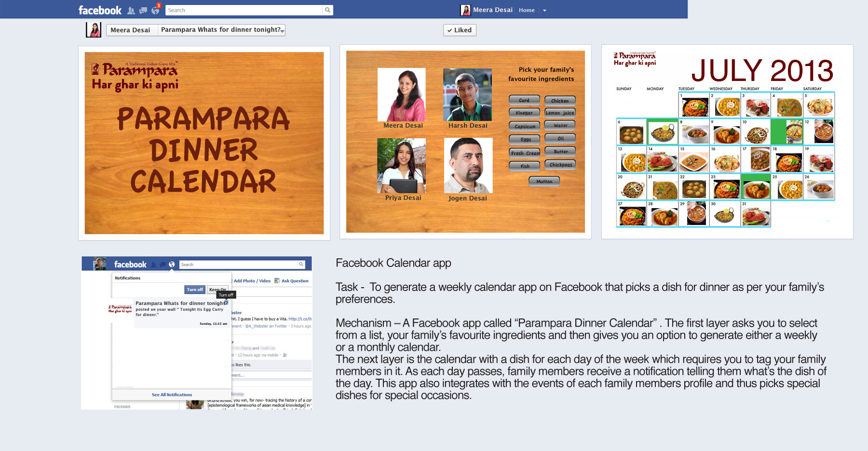The height and width of the screenshot is (451, 868).
Task: Open '@A_Webster on Twitter' link
Action: pyautogui.click(x=266, y=326)
